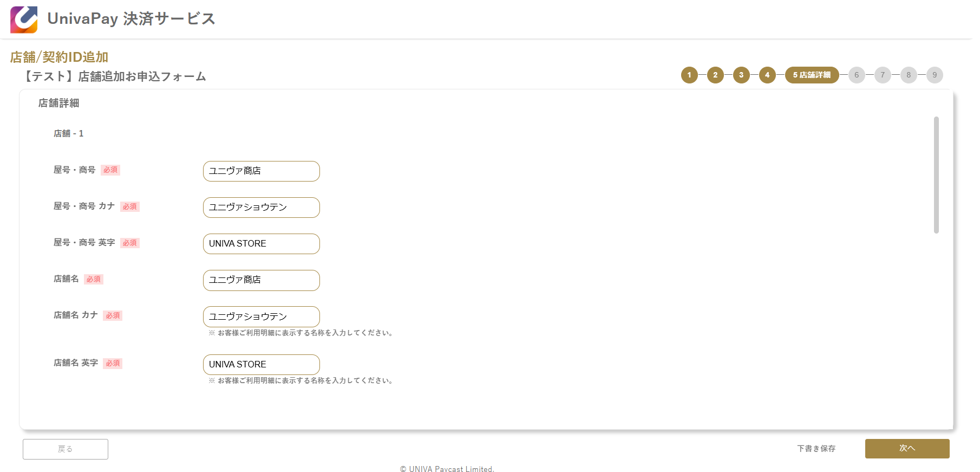The width and height of the screenshot is (980, 472).
Task: Click the 店舗名 カナ label
Action: click(x=76, y=315)
